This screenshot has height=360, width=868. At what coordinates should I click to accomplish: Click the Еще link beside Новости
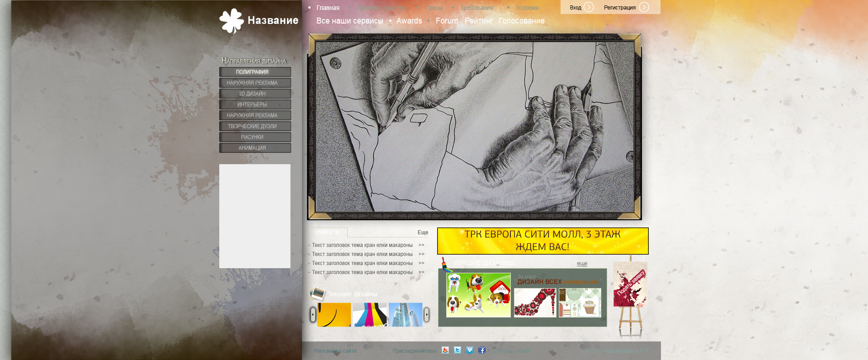pyautogui.click(x=423, y=232)
